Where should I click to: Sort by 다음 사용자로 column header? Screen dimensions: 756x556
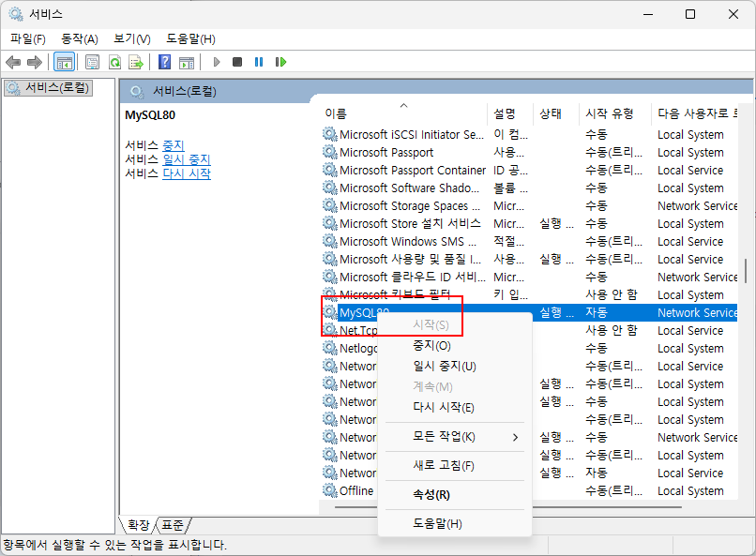[697, 113]
